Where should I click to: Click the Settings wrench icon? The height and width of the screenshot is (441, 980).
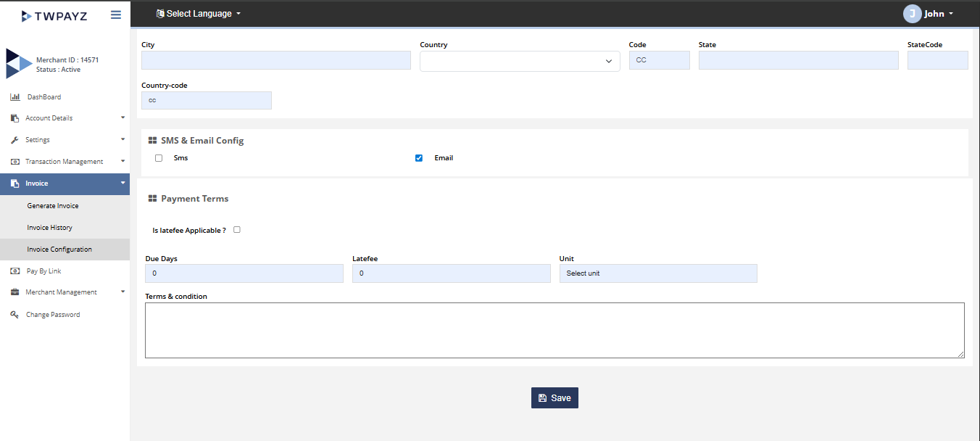coord(14,140)
